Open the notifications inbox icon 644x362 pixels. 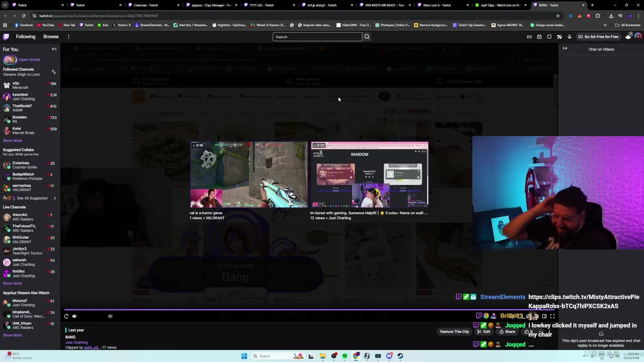(x=539, y=37)
